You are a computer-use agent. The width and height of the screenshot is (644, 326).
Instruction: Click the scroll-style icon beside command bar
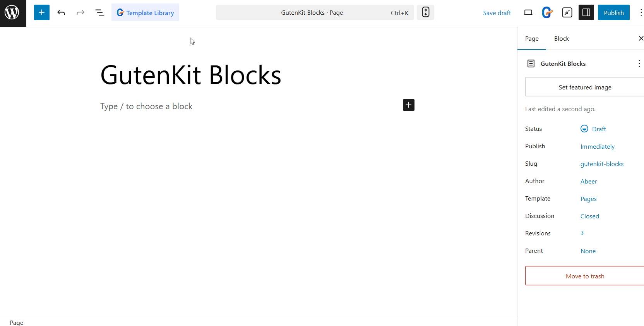425,12
